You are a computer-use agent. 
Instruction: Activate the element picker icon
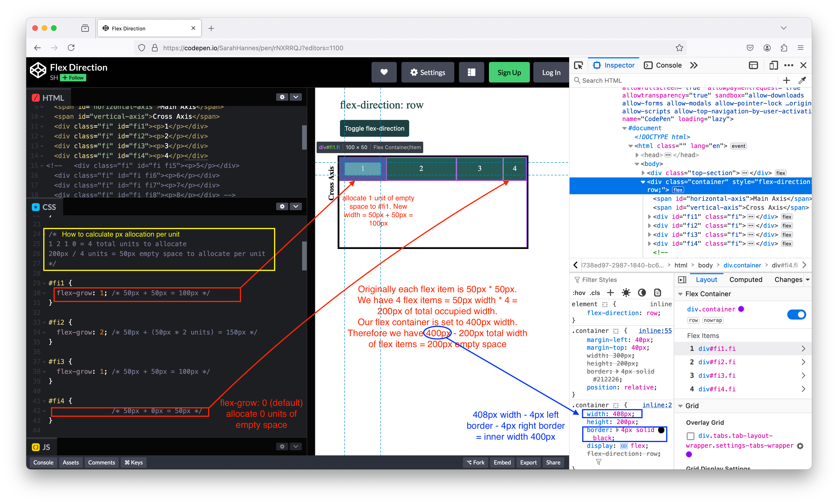pos(578,65)
